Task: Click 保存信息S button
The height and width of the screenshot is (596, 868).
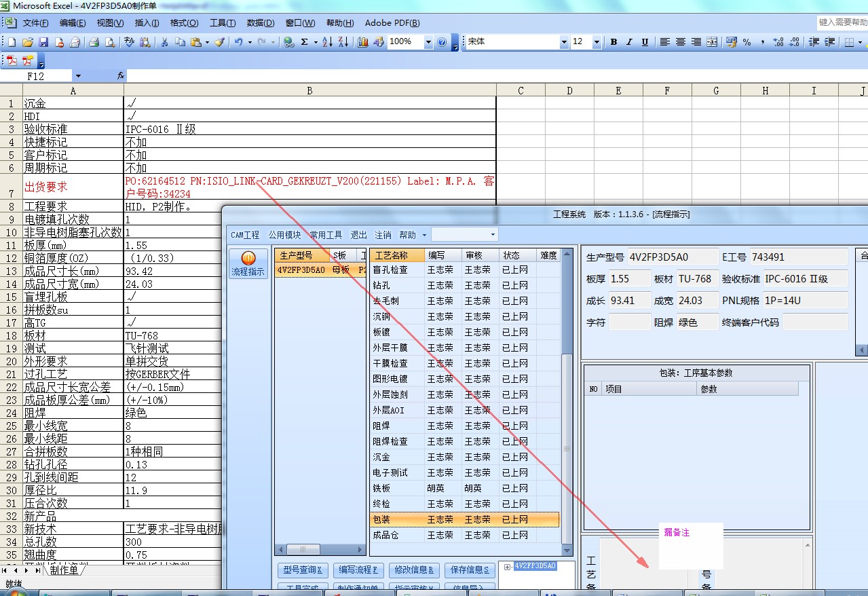Action: [x=470, y=570]
